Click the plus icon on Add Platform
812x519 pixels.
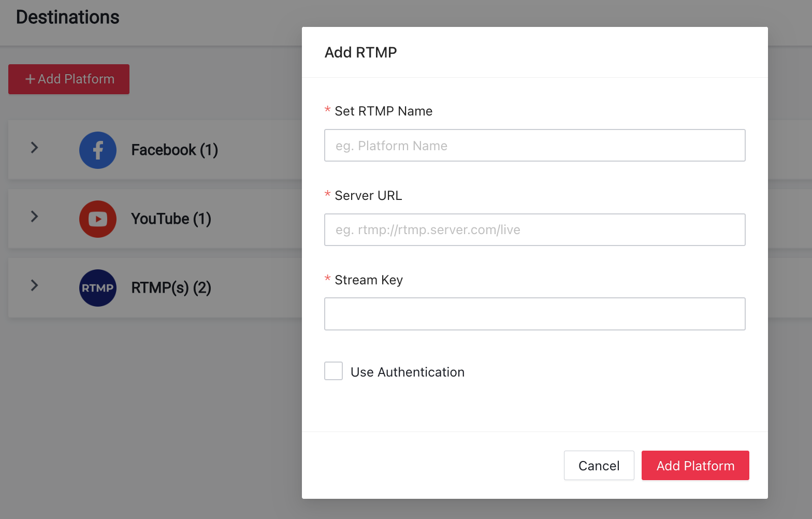click(31, 79)
